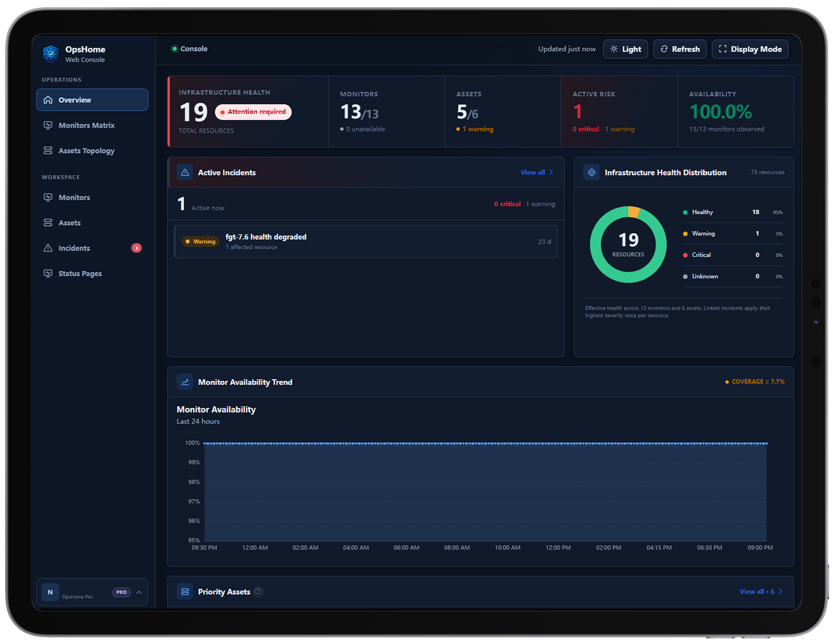View all 6 priority assets
The image size is (833, 644).
761,592
